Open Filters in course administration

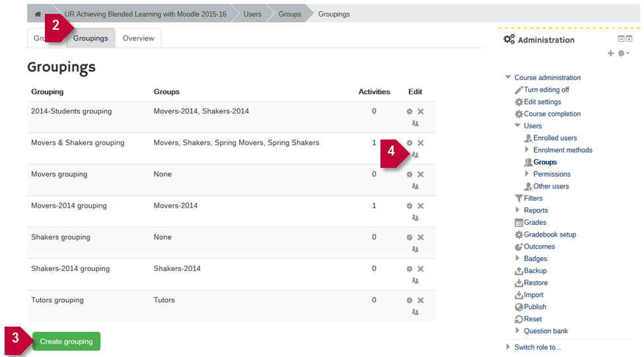(x=533, y=198)
